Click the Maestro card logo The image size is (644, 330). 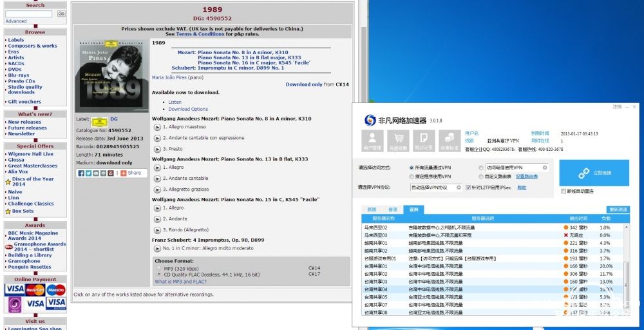point(56,290)
